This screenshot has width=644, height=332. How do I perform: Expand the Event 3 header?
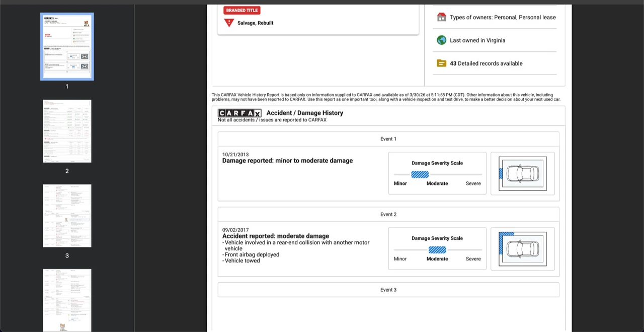388,290
